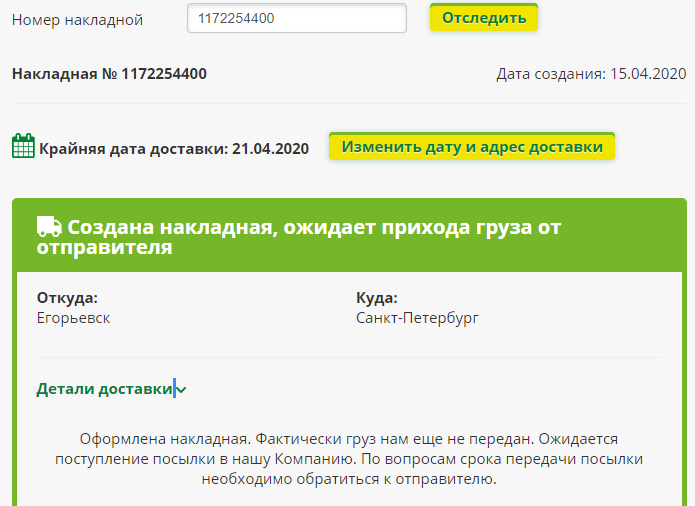Viewport: 695px width, 506px height.
Task: Click the destination city Санкт-Петербург
Action: point(417,318)
